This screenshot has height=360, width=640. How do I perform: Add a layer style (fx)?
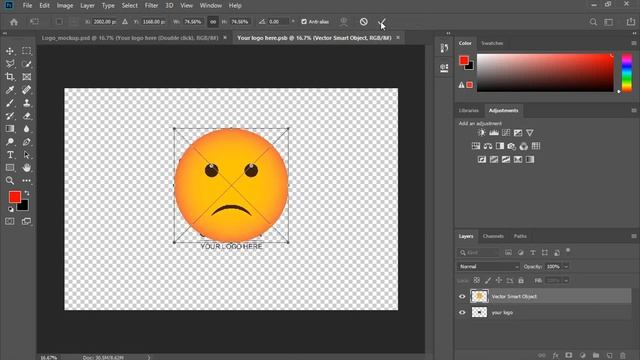(x=555, y=356)
